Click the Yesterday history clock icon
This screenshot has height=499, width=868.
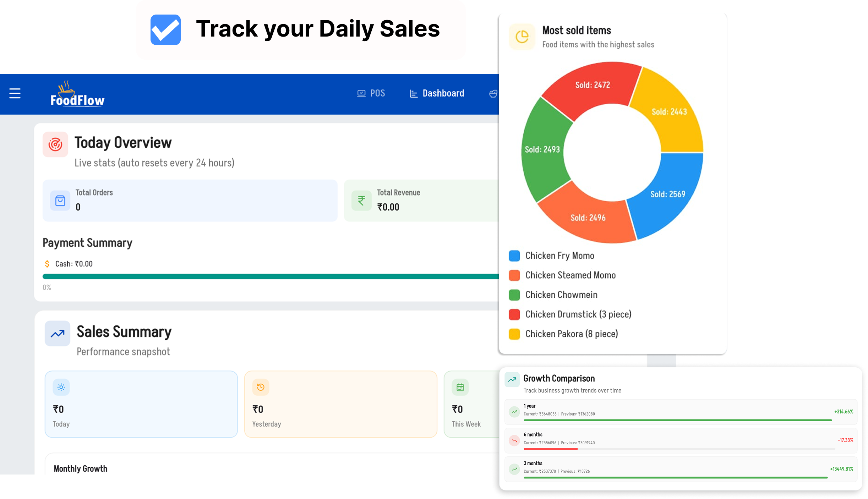[261, 387]
